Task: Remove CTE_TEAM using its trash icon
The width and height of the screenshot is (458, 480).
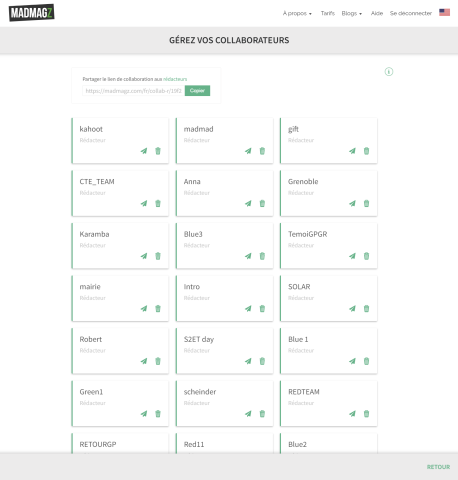Action: 158,203
